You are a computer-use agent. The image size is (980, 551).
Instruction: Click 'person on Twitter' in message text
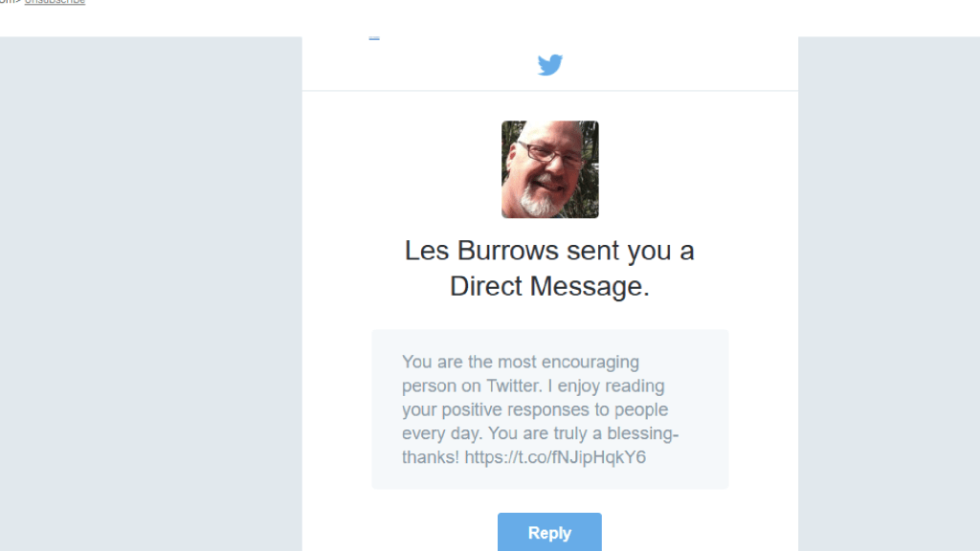click(471, 386)
